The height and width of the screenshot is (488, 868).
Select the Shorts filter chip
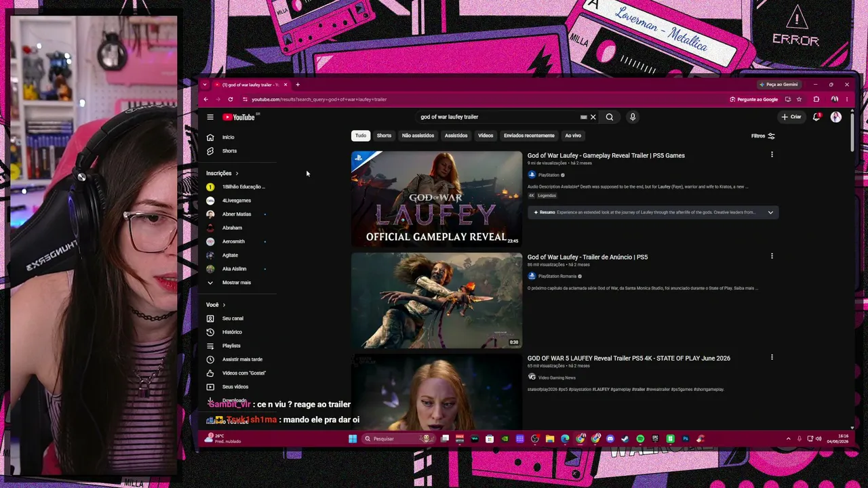[x=384, y=136]
